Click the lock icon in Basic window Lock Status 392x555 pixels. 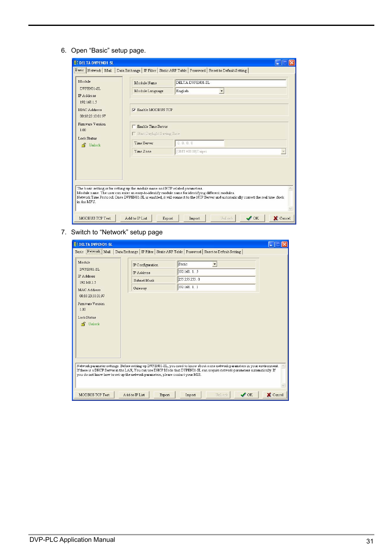[x=83, y=145]
